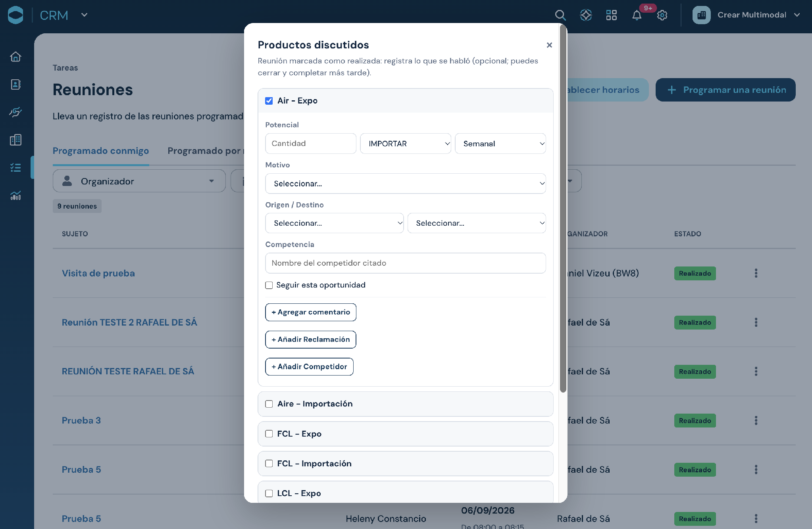
Task: Switch to Programado conmigo tab
Action: point(101,151)
